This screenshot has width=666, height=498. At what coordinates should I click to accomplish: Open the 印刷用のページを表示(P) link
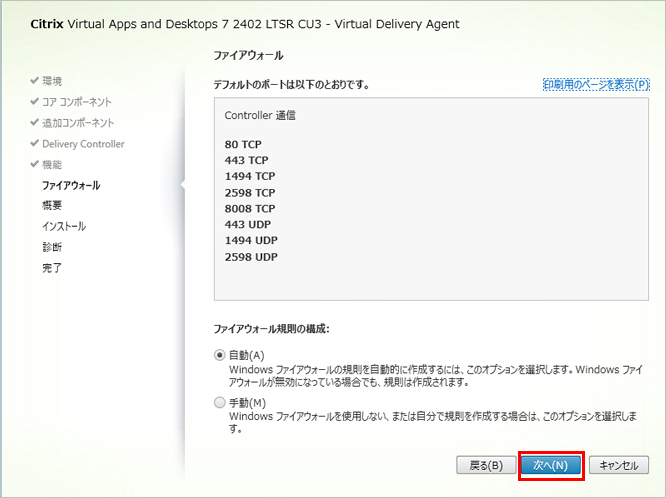pyautogui.click(x=596, y=85)
